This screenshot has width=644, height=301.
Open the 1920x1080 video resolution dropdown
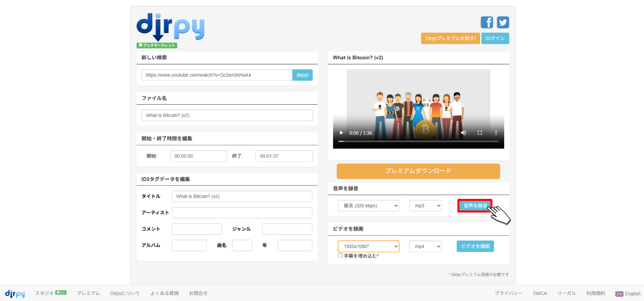(369, 246)
